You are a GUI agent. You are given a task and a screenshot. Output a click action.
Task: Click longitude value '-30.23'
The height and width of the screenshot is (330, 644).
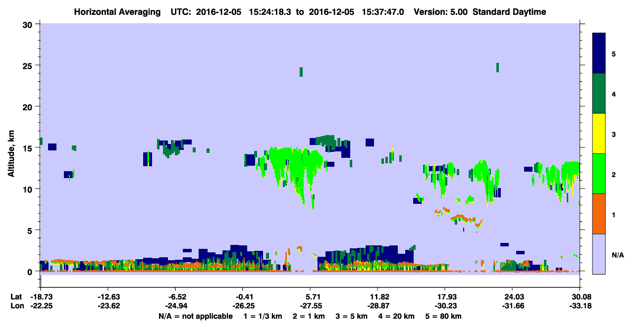(445, 306)
